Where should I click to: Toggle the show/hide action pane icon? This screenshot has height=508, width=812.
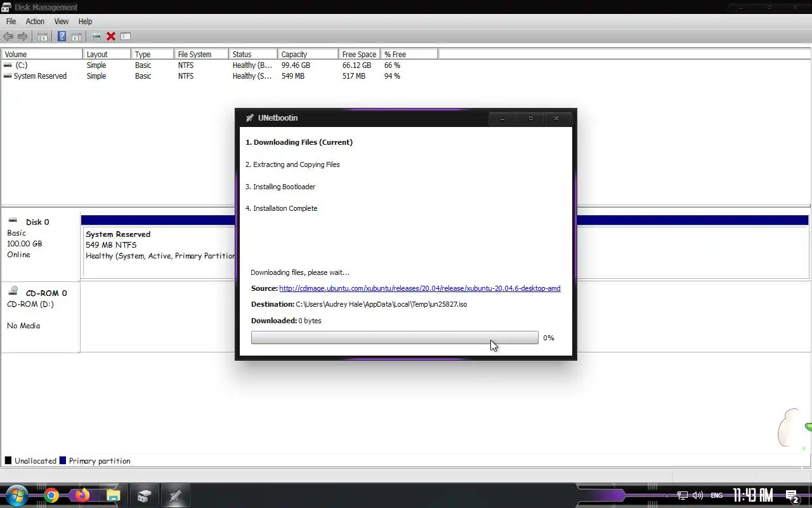click(x=76, y=37)
